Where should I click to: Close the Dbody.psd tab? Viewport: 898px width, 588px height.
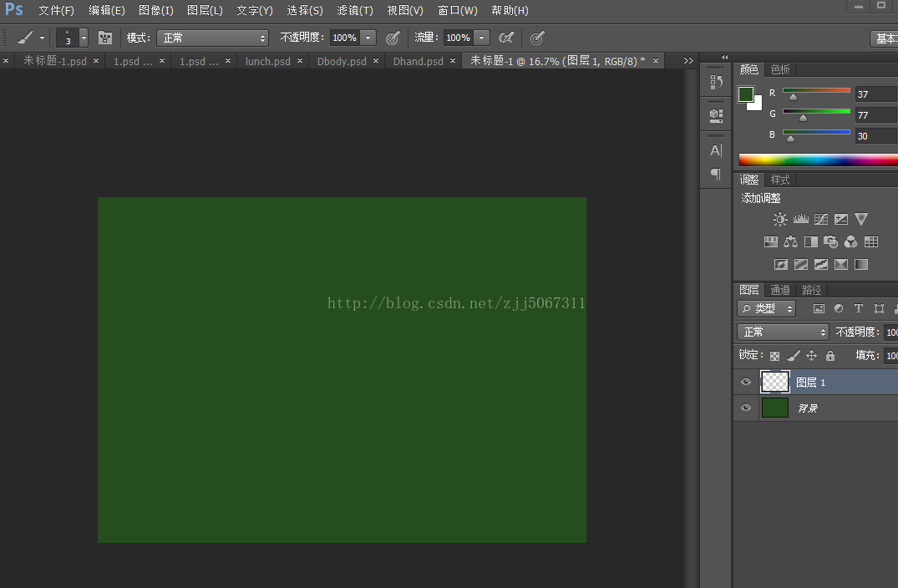[x=376, y=61]
